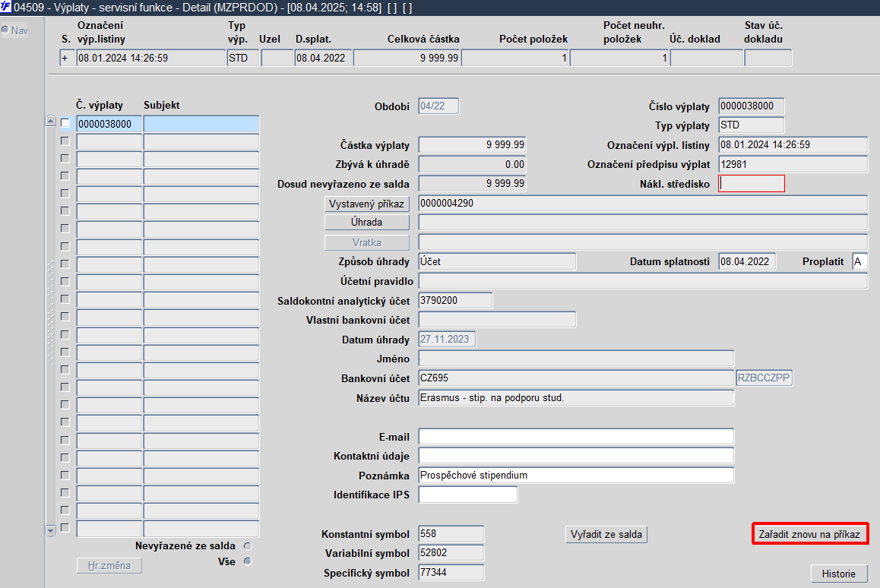Click the application icon in title bar
This screenshot has height=588, width=880.
(x=5, y=8)
